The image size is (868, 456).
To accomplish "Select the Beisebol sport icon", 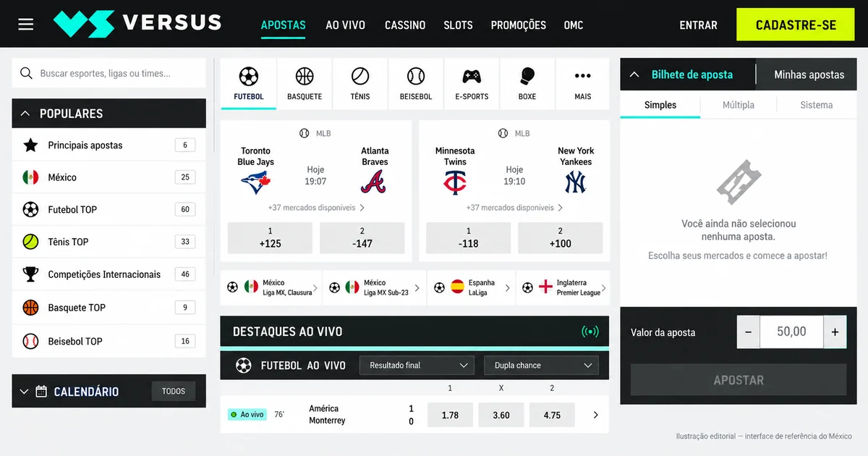I will point(416,76).
